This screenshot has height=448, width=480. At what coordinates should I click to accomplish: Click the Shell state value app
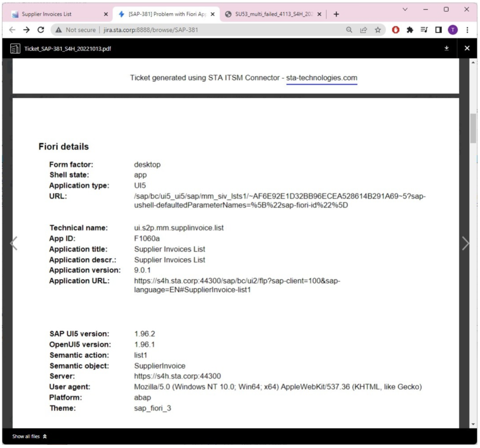point(140,175)
